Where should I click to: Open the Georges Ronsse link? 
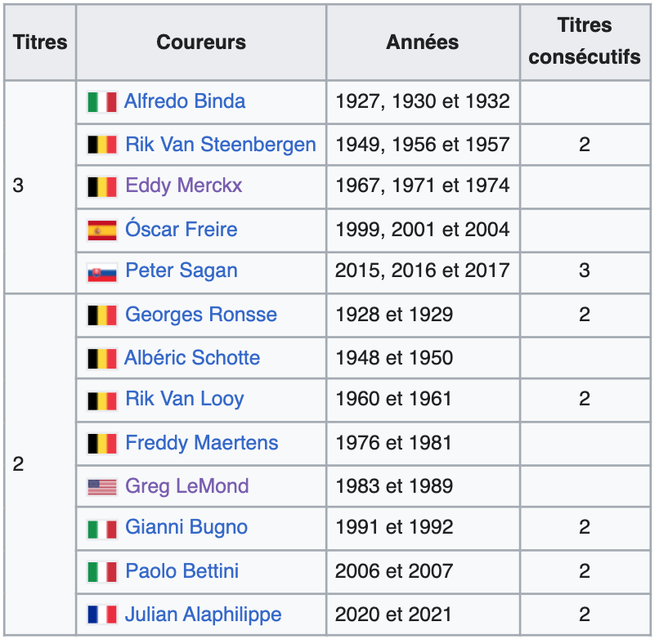pos(200,315)
